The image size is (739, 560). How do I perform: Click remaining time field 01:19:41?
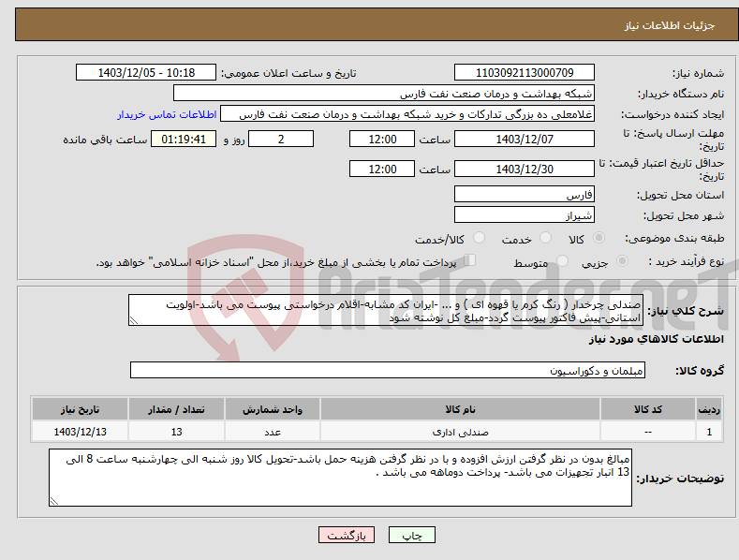(184, 139)
